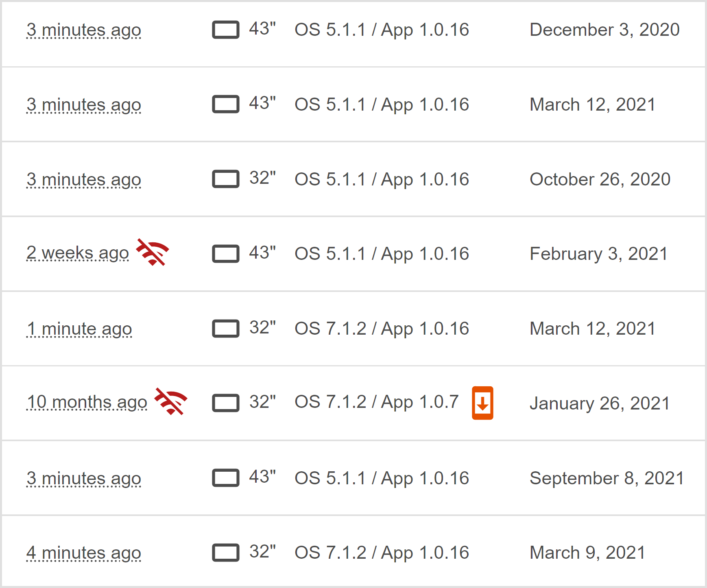Screen dimensions: 707x588
Task: Click the "October 26, 2020" date cell
Action: [600, 179]
